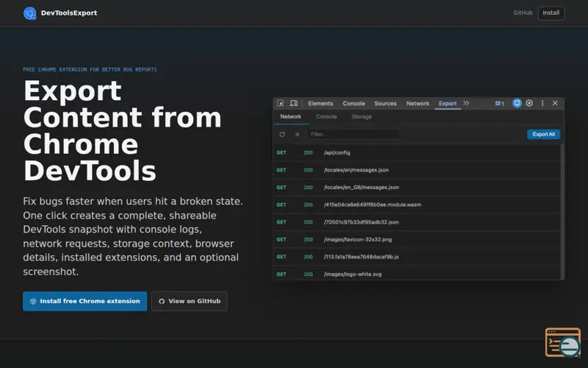
Task: Install free Chrome extension button
Action: [85, 301]
